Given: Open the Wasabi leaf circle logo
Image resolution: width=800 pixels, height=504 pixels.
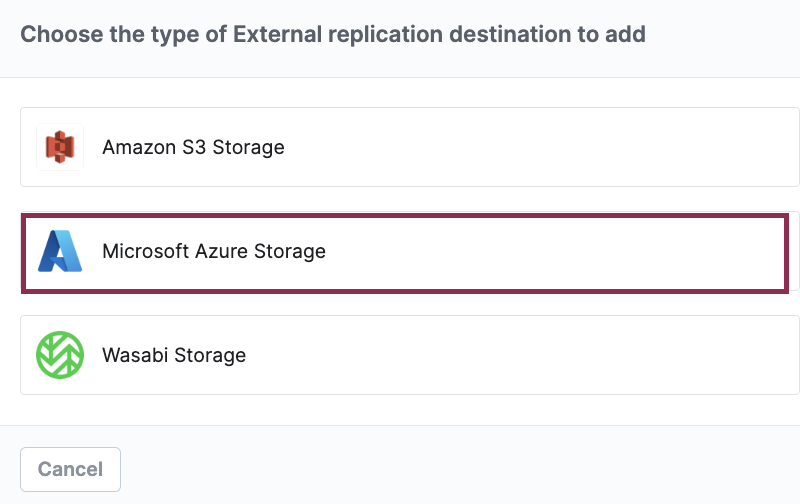Looking at the screenshot, I should tap(60, 355).
